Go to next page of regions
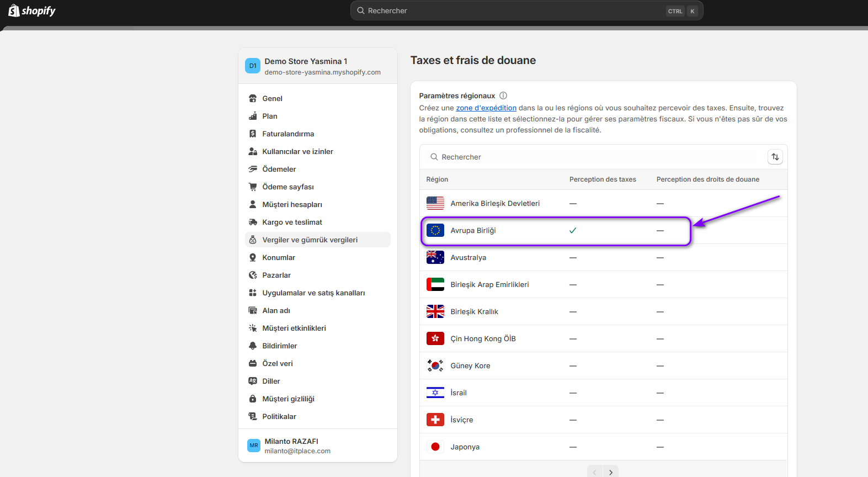 pos(611,472)
